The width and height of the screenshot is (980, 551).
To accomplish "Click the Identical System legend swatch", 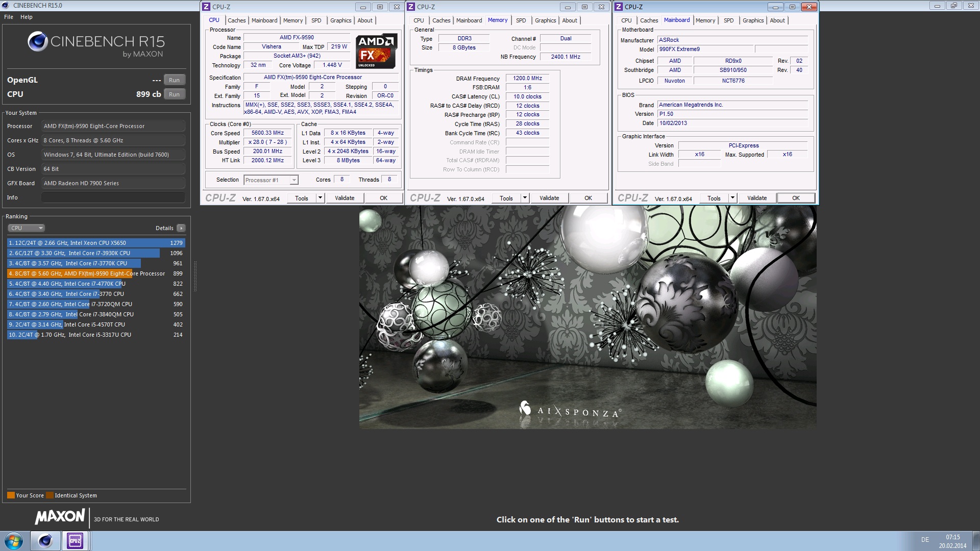I will [x=50, y=495].
